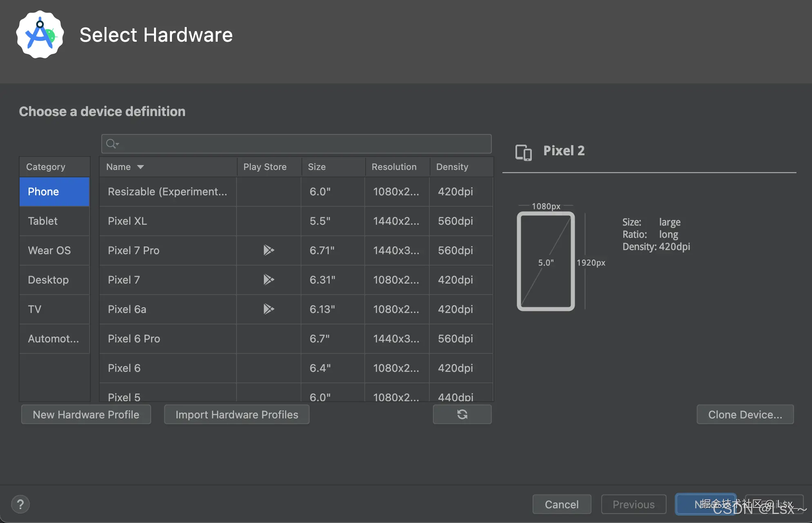Open help with the question mark icon

click(20, 504)
